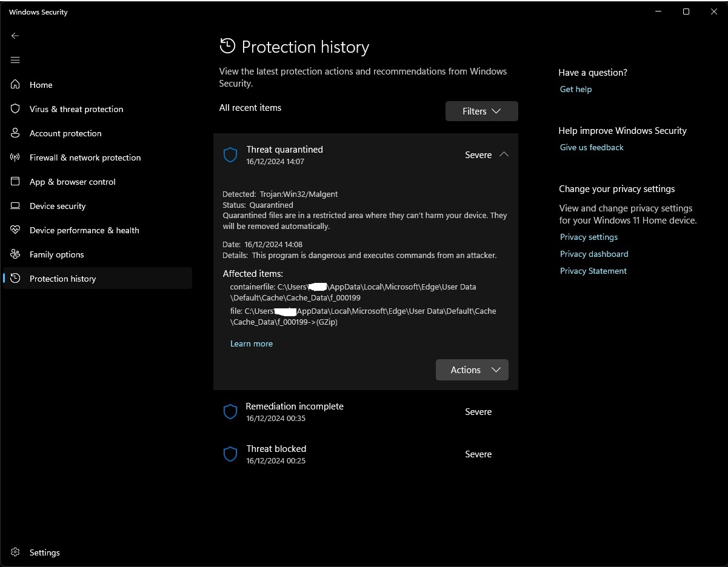Open Settings at the bottom of sidebar

[97, 552]
